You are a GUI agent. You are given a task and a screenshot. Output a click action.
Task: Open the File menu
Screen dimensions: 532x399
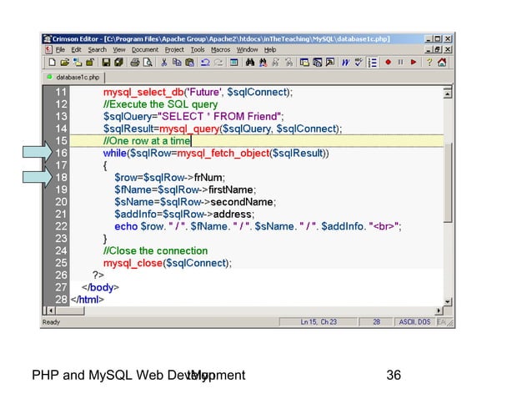click(x=59, y=50)
